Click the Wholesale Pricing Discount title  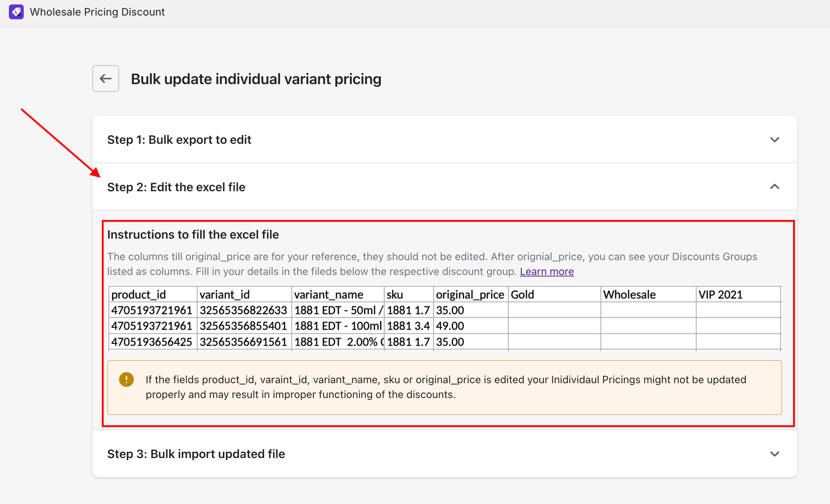point(97,12)
